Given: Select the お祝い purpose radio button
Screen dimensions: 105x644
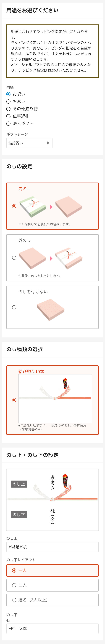Looking at the screenshot, I should pyautogui.click(x=9, y=94).
